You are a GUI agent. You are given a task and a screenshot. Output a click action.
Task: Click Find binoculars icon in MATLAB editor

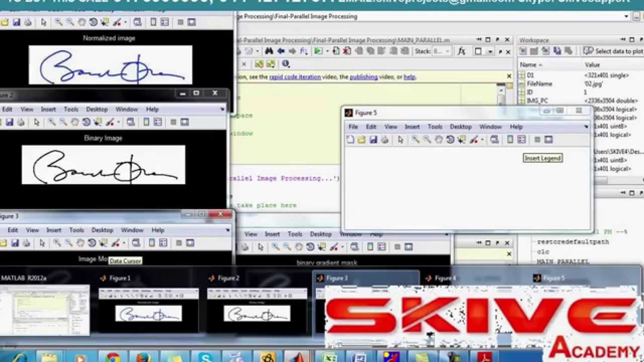269,51
